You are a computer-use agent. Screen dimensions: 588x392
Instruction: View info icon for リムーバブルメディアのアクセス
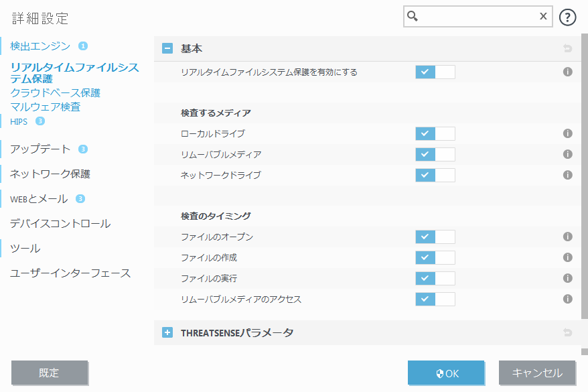click(x=567, y=299)
